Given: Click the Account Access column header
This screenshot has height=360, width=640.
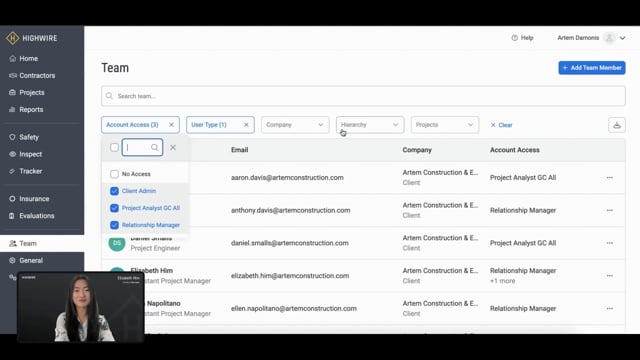Looking at the screenshot, I should click(x=515, y=150).
